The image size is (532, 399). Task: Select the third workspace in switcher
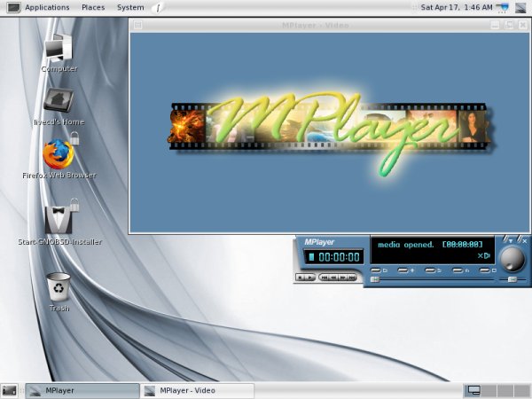[x=505, y=390]
